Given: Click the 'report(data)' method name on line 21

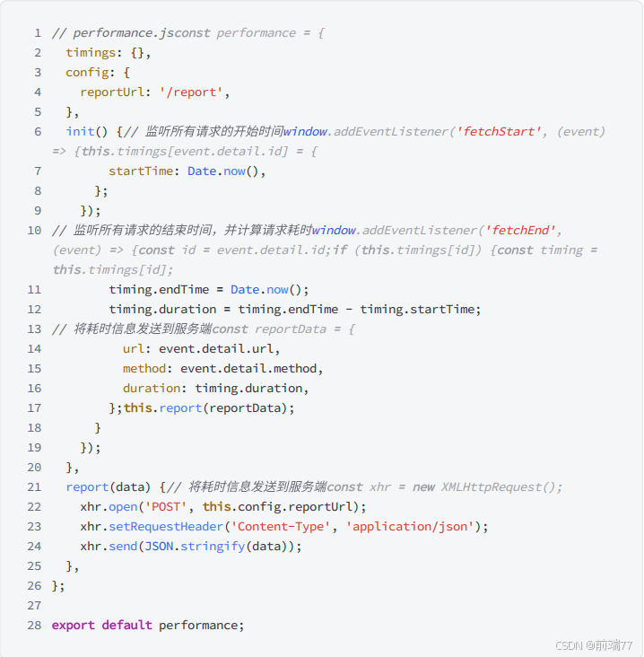Looking at the screenshot, I should coord(108,486).
